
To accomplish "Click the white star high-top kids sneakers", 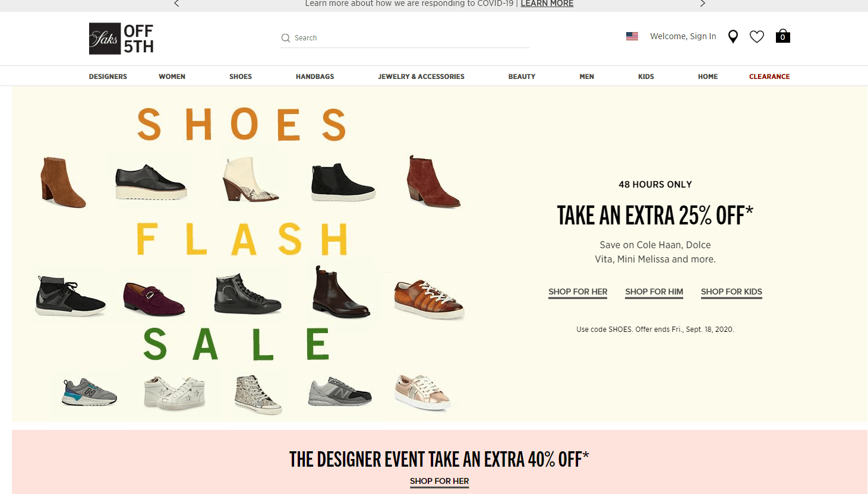I will (x=174, y=392).
